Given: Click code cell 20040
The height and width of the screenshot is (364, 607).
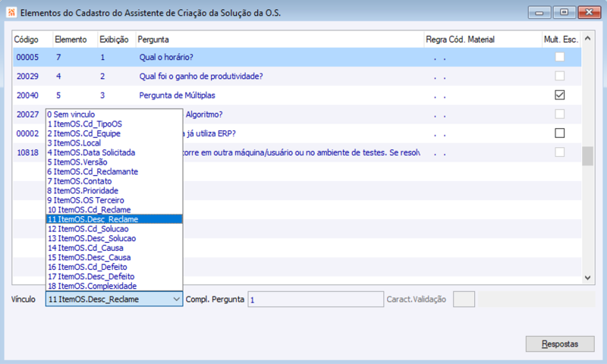Looking at the screenshot, I should pyautogui.click(x=27, y=95).
